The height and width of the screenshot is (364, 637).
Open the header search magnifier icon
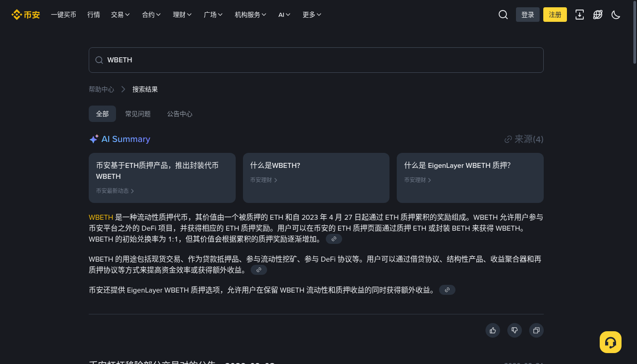coord(503,15)
